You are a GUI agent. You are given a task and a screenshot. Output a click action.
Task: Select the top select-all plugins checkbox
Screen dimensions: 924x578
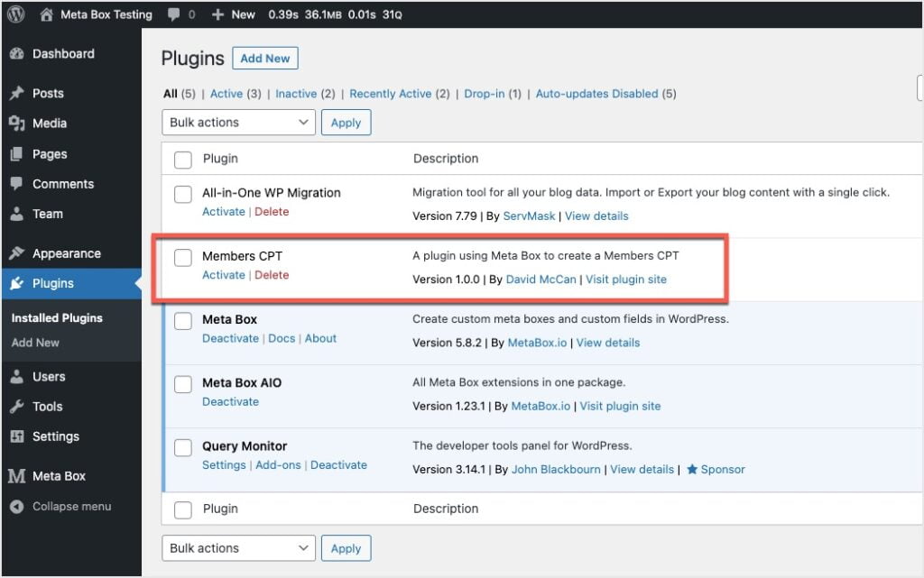[x=183, y=158]
